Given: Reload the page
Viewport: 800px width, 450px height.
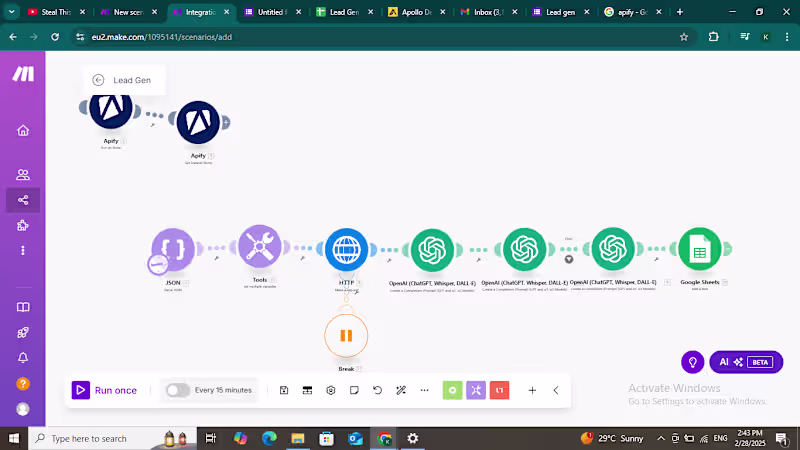Looking at the screenshot, I should coord(55,37).
